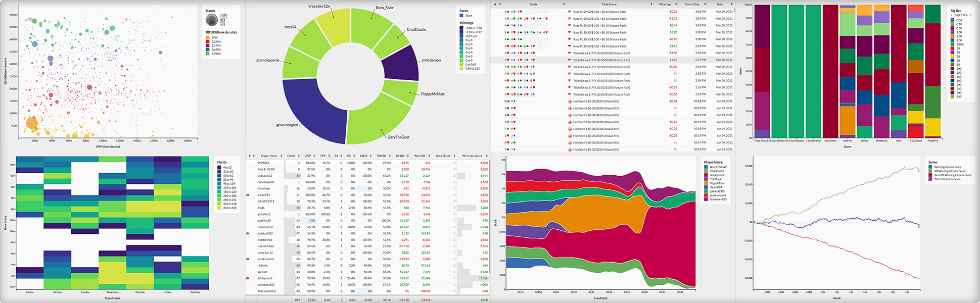Click the player name 'sweetpea252' in the table
Image resolution: width=980 pixels, height=303 pixels.
266,284
